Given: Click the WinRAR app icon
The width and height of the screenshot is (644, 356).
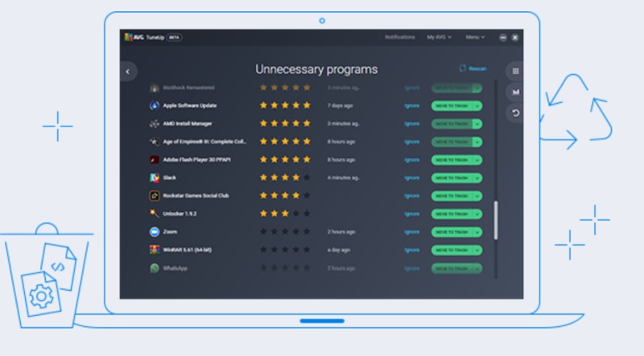Looking at the screenshot, I should [155, 250].
